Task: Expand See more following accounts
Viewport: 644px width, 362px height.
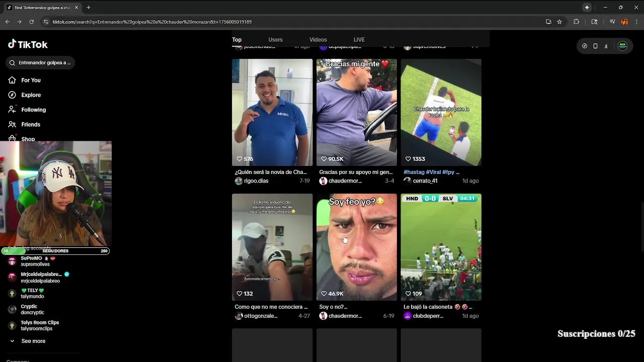Action: coord(33,341)
